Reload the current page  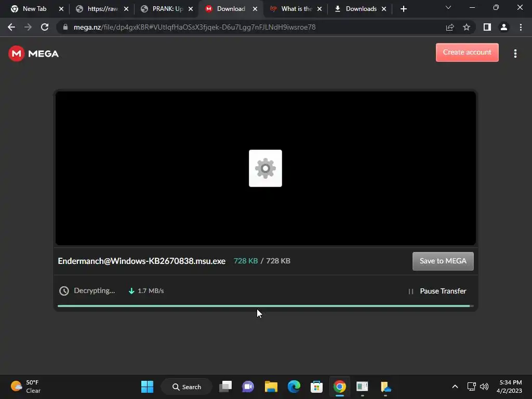click(x=45, y=27)
